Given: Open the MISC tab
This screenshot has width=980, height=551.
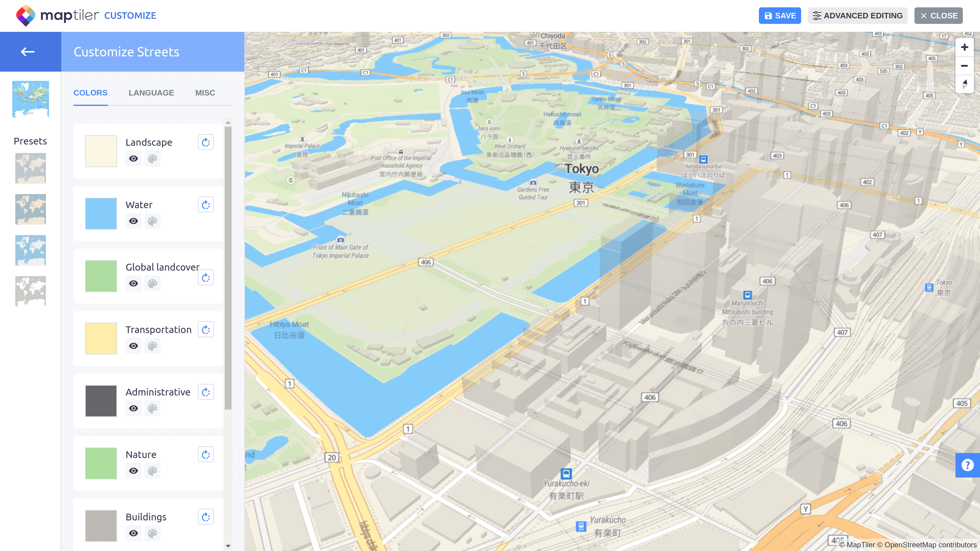Looking at the screenshot, I should (205, 92).
